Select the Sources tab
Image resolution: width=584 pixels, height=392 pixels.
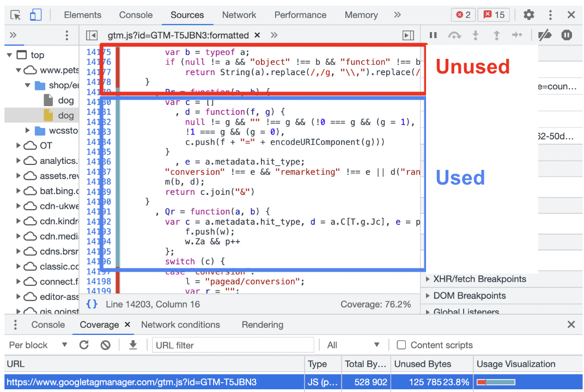pos(187,15)
